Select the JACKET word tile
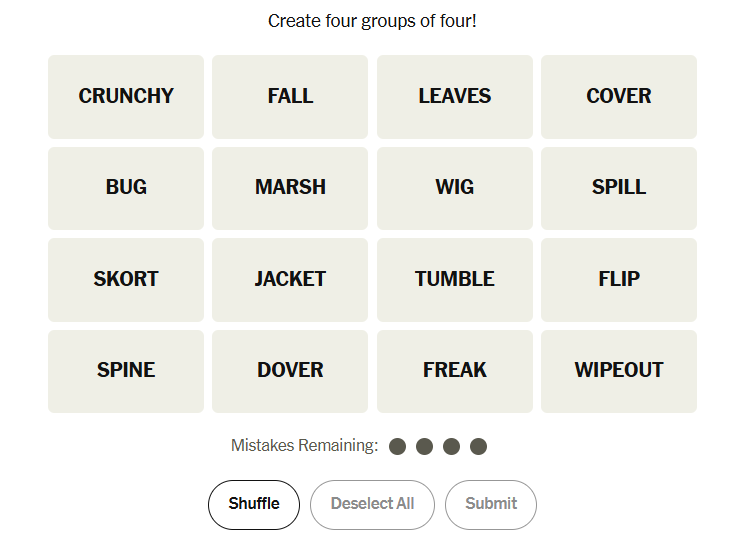The height and width of the screenshot is (558, 749). 290,279
